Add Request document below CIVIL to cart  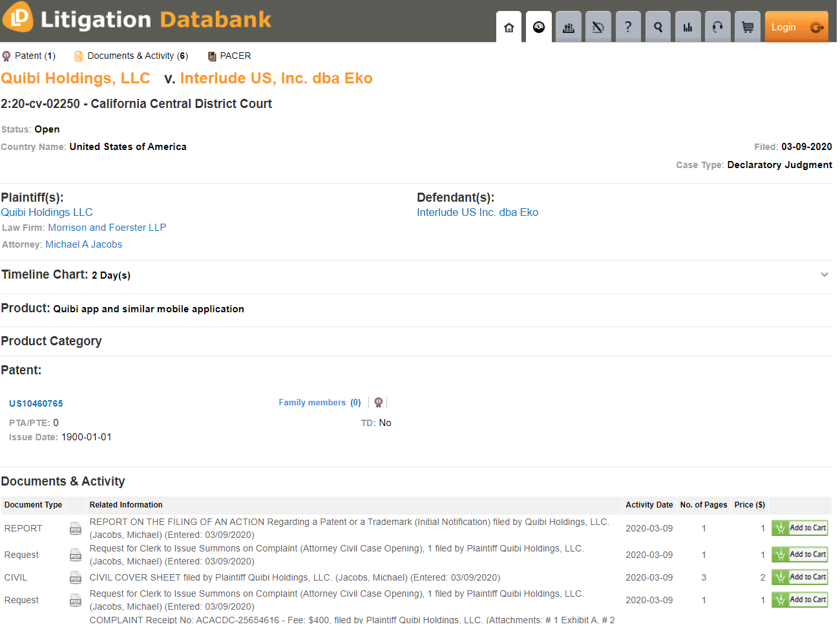click(800, 600)
